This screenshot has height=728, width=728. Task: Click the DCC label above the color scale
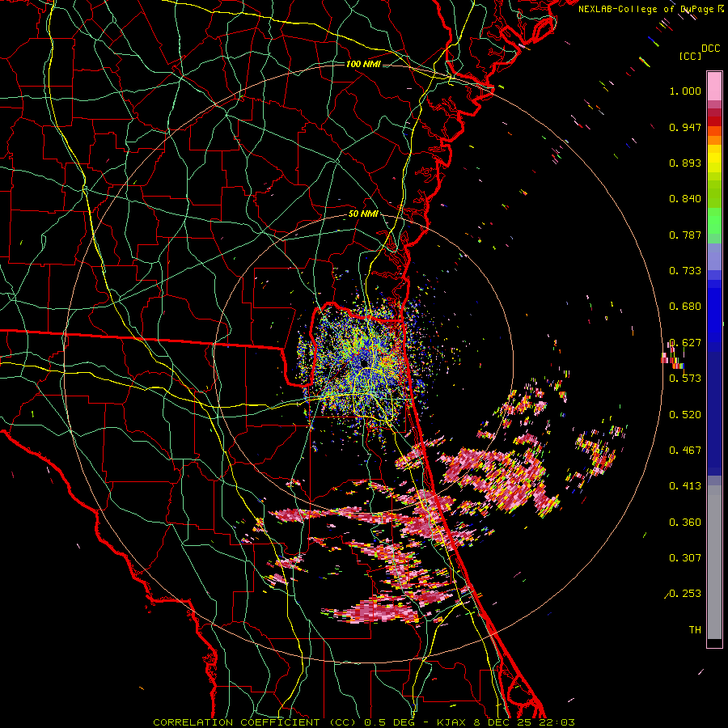tap(710, 49)
